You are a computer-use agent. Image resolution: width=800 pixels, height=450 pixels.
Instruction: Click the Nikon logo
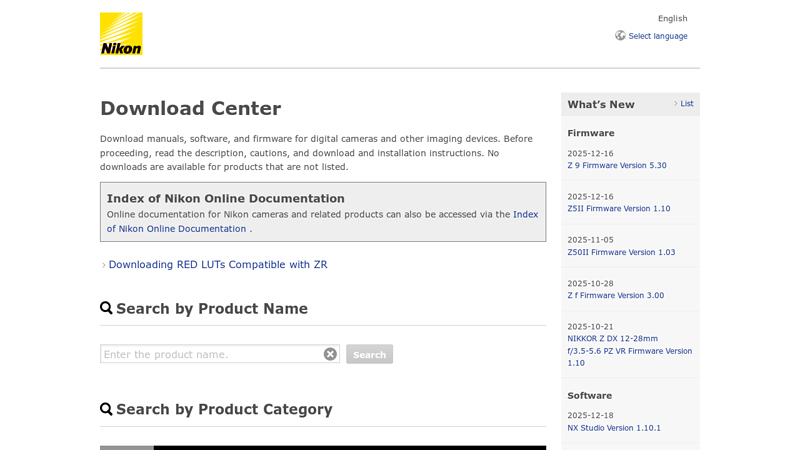(x=121, y=34)
